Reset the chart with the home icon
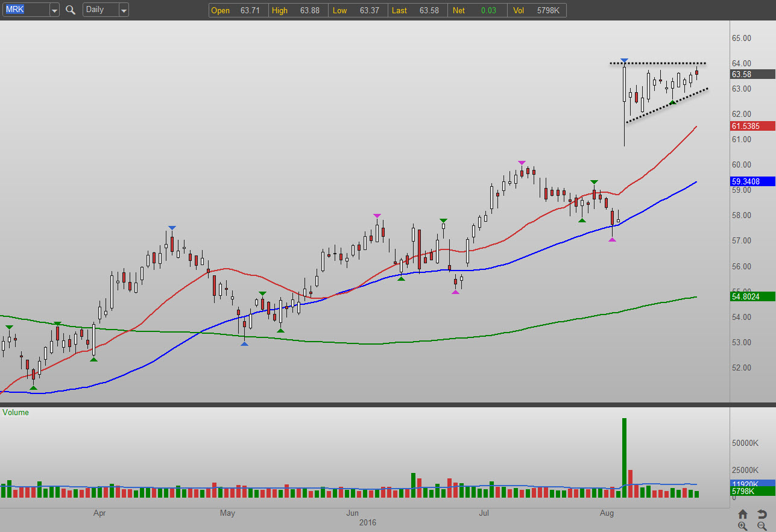The width and height of the screenshot is (776, 532). (743, 514)
